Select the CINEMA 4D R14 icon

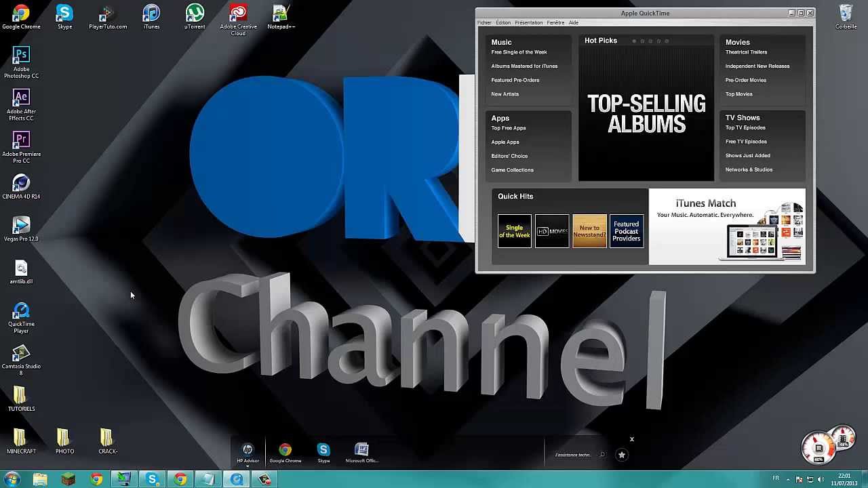point(21,188)
